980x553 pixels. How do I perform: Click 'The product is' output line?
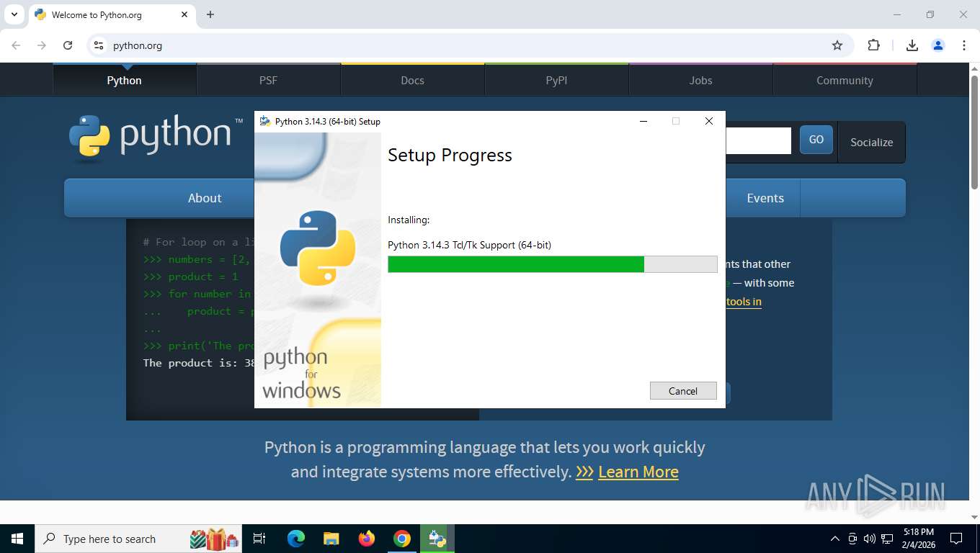199,363
